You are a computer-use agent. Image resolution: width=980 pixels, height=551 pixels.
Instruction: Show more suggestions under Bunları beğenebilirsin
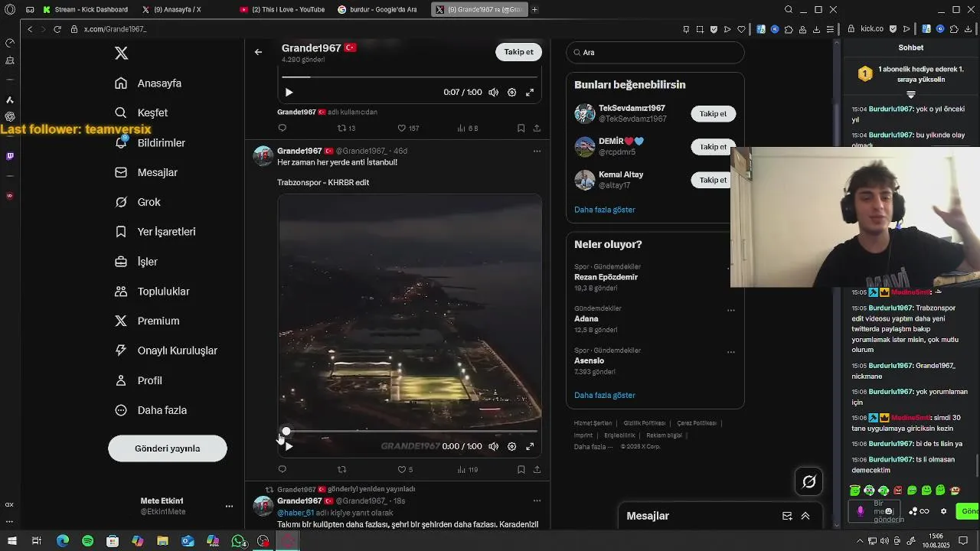(x=605, y=210)
